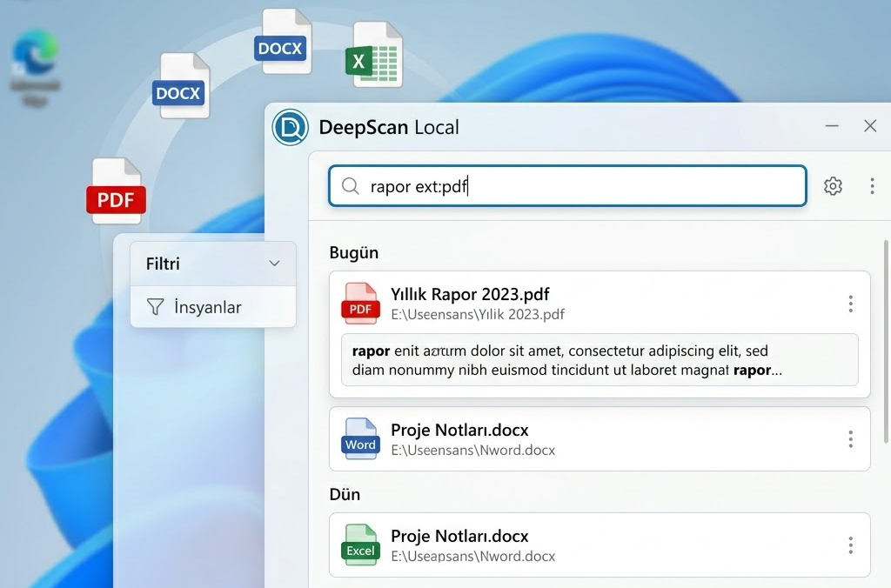The width and height of the screenshot is (891, 588).
Task: Click the Excel icon of the result under Dün
Action: point(360,545)
